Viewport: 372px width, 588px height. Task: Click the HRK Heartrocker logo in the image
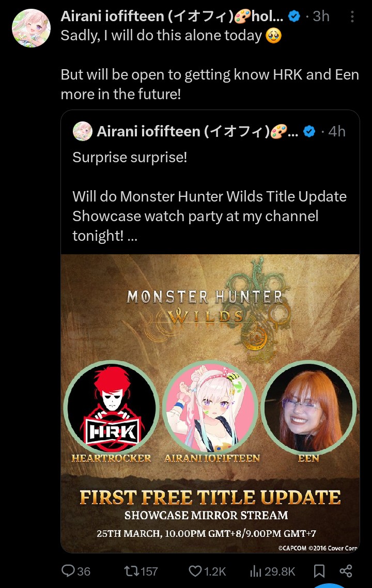pyautogui.click(x=112, y=407)
